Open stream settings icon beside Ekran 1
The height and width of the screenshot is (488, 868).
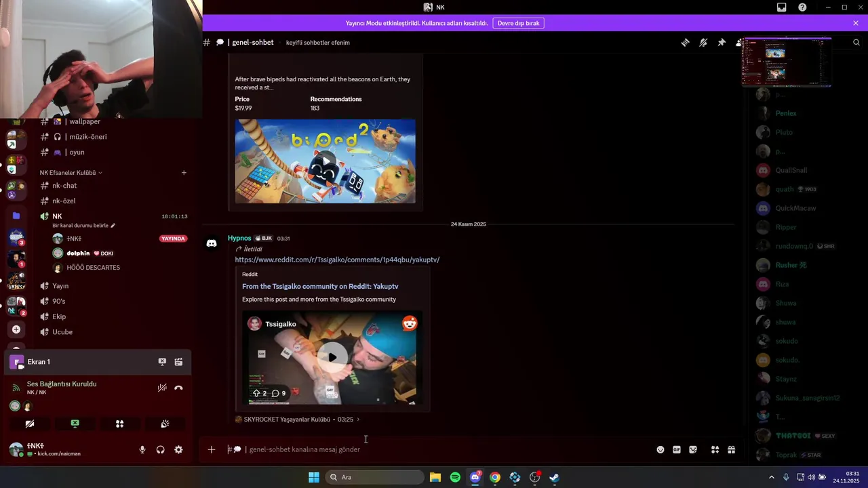[x=178, y=362]
